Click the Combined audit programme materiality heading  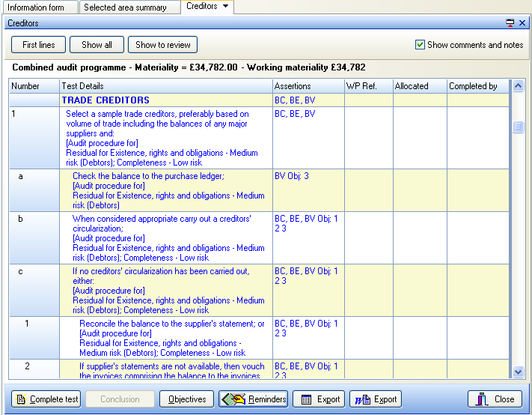tap(189, 67)
